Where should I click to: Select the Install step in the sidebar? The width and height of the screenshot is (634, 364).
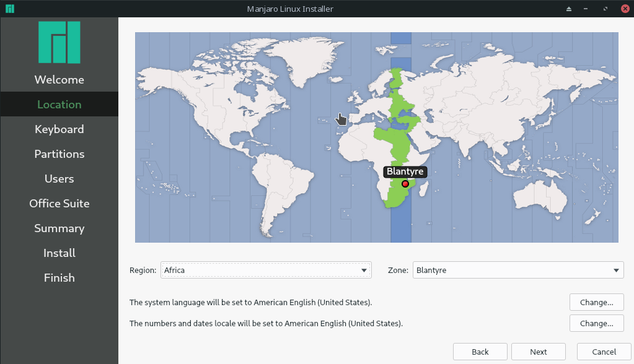pyautogui.click(x=59, y=253)
